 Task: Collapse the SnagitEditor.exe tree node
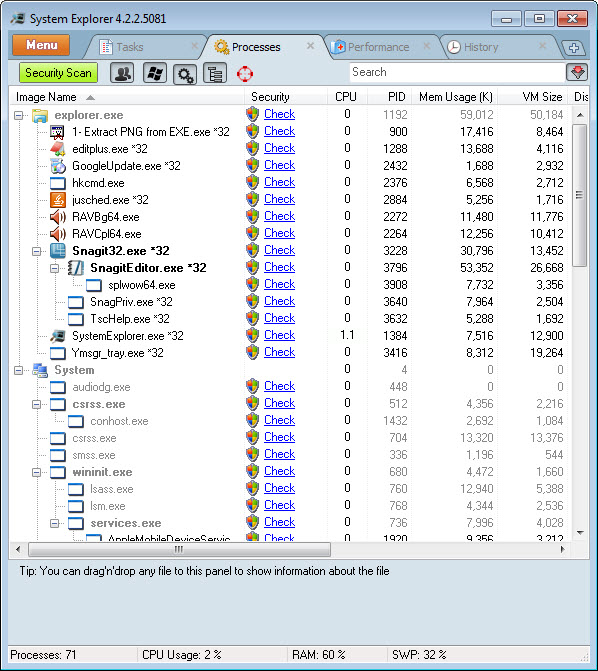(x=55, y=268)
